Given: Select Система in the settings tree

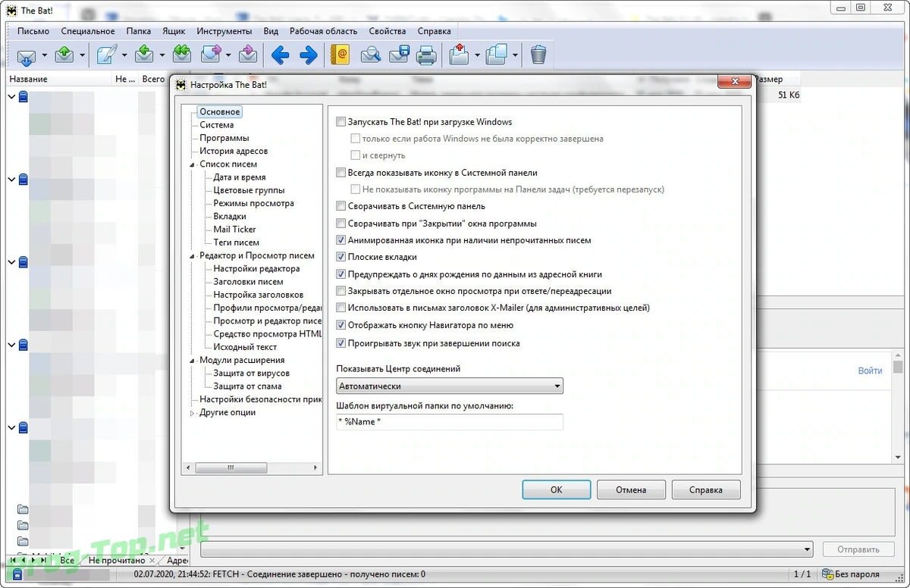Looking at the screenshot, I should 217,125.
